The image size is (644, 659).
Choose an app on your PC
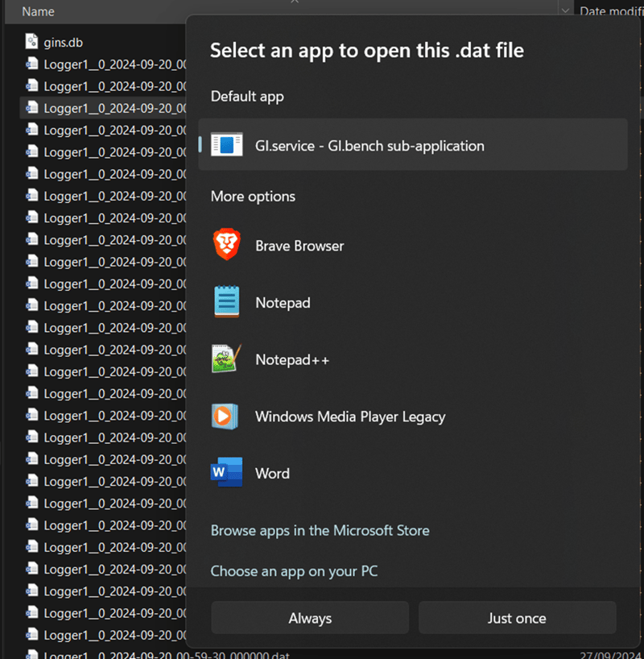(x=295, y=570)
